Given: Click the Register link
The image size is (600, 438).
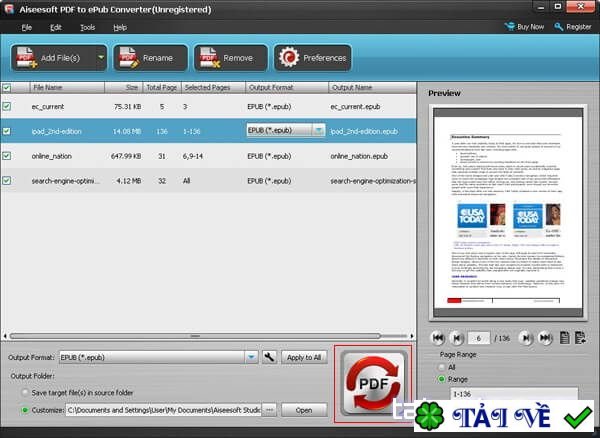Looking at the screenshot, I should click(x=573, y=27).
